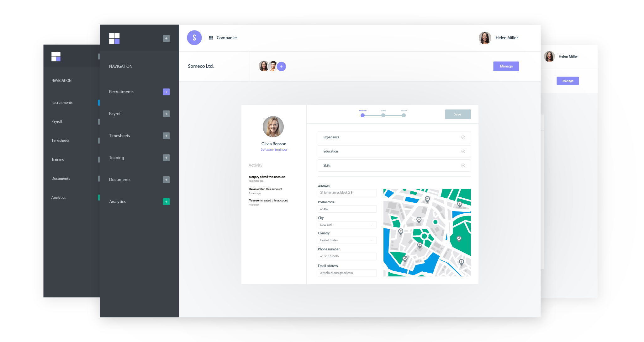
Task: Click the purple S company logo
Action: click(x=194, y=38)
